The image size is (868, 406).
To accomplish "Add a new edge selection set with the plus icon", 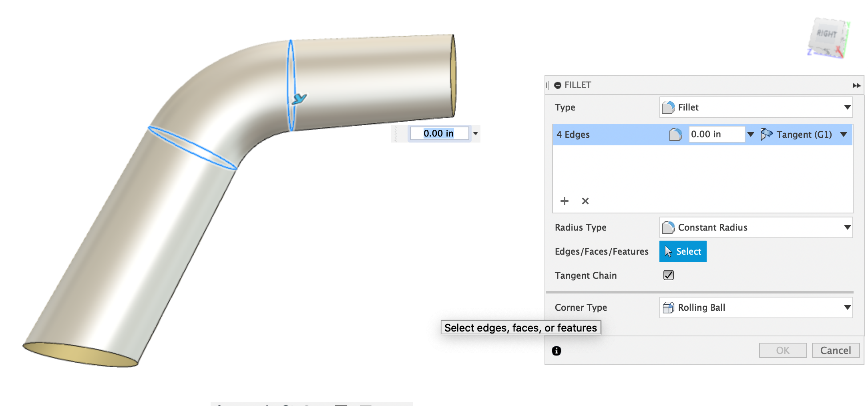I will (x=565, y=201).
